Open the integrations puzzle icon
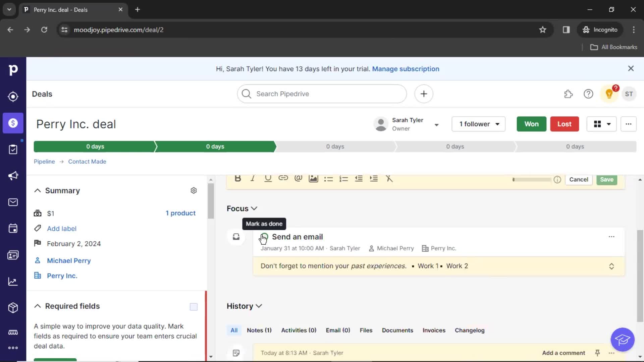 (569, 94)
